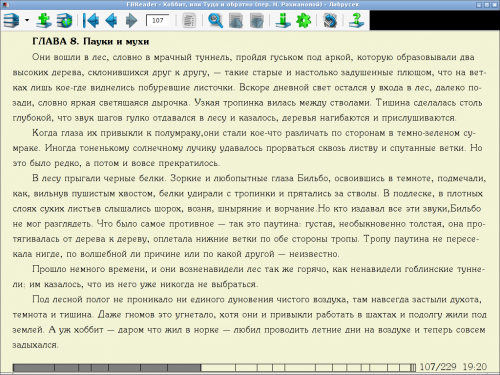Go to previous page with left arrow

(111, 21)
